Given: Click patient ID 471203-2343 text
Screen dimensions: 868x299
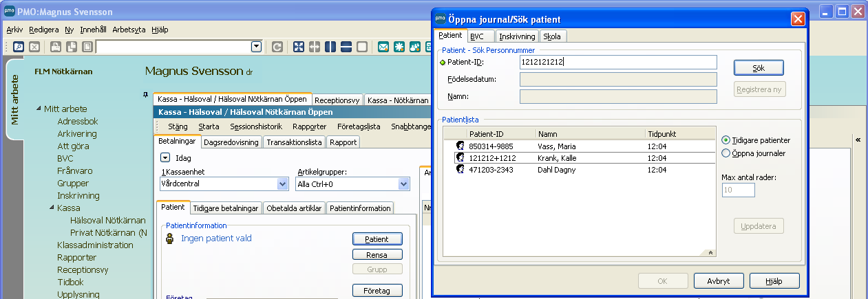Looking at the screenshot, I should coord(492,170).
